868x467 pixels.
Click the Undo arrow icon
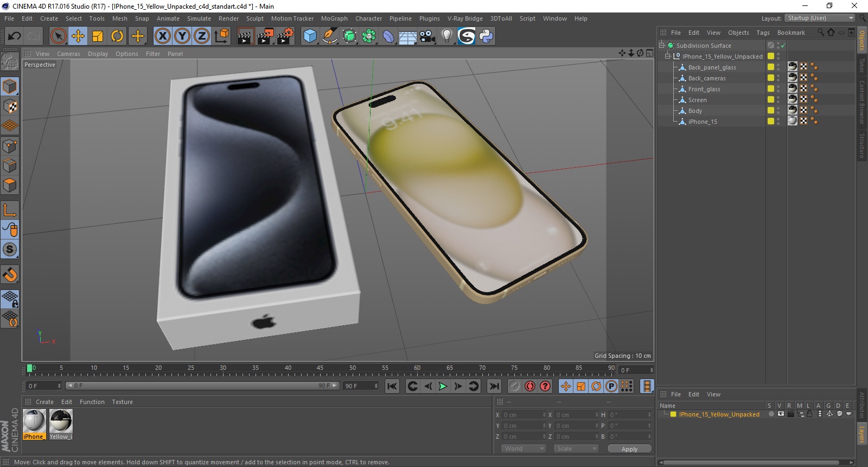click(14, 36)
